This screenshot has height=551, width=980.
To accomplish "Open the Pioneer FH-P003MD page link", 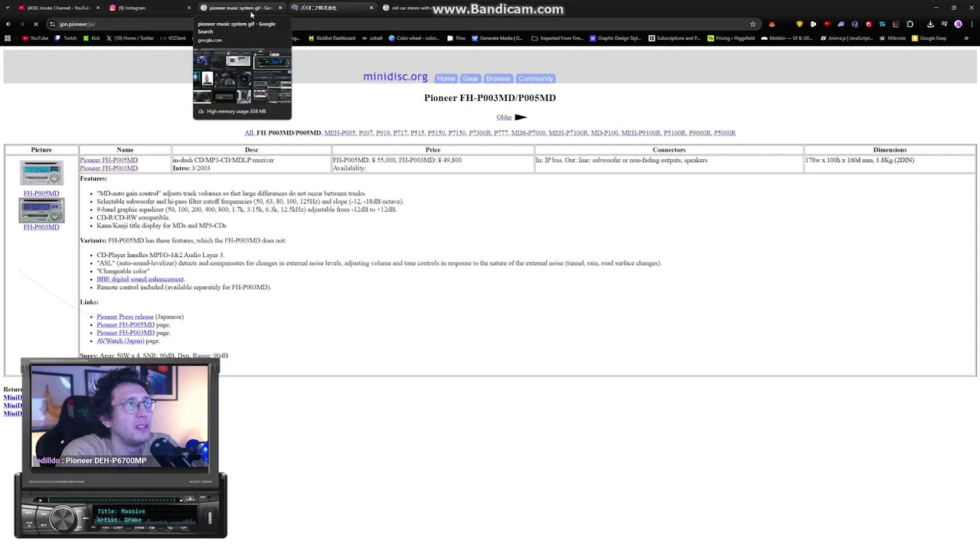I will [x=126, y=333].
